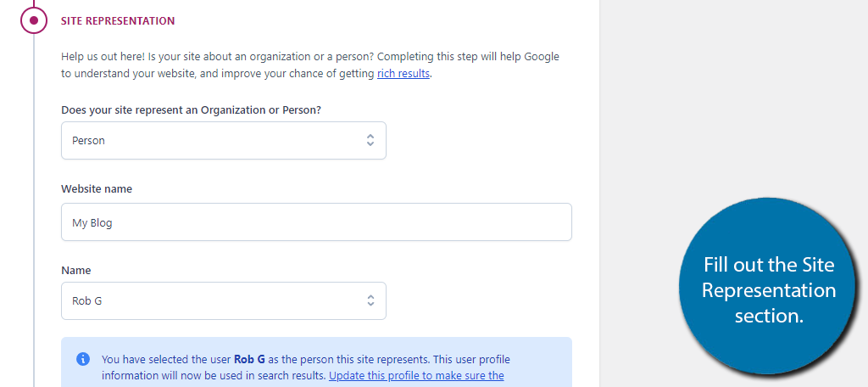This screenshot has height=387, width=868.
Task: Click the stepper line segment above the circle
Action: [34, 3]
